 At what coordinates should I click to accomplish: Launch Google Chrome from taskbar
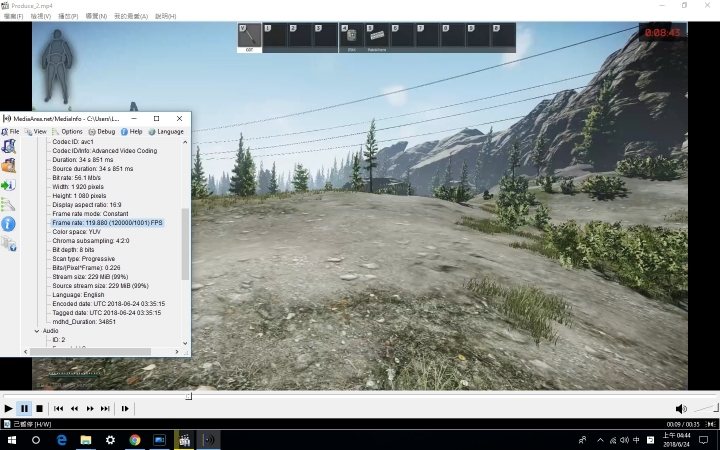pos(135,440)
